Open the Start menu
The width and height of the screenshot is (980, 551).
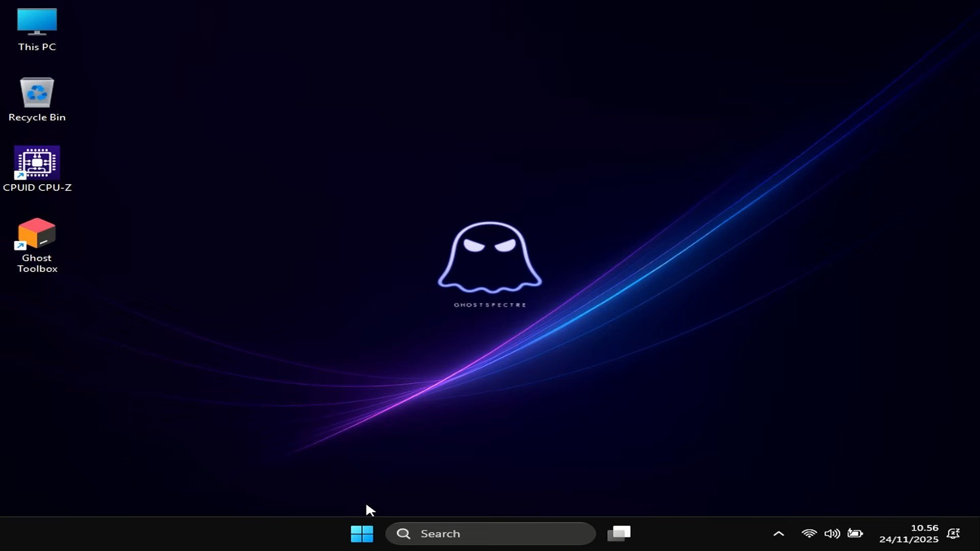click(362, 534)
